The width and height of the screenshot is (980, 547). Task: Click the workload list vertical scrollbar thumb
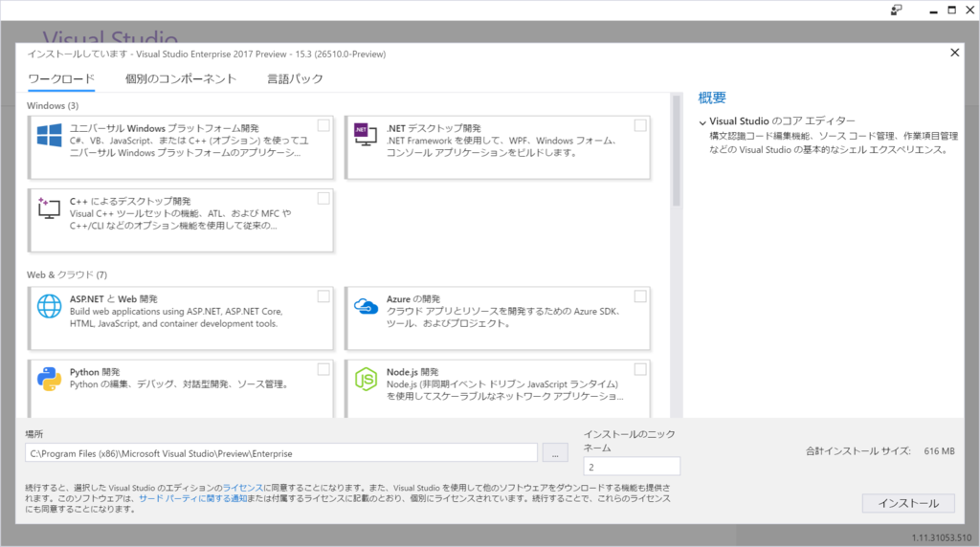point(677,150)
